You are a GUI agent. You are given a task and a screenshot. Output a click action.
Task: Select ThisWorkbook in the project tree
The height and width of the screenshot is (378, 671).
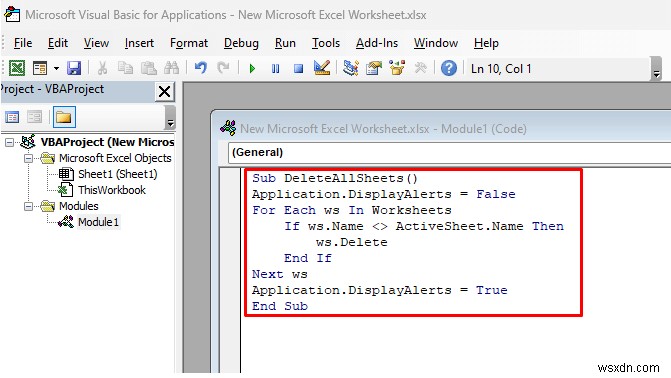(x=112, y=190)
